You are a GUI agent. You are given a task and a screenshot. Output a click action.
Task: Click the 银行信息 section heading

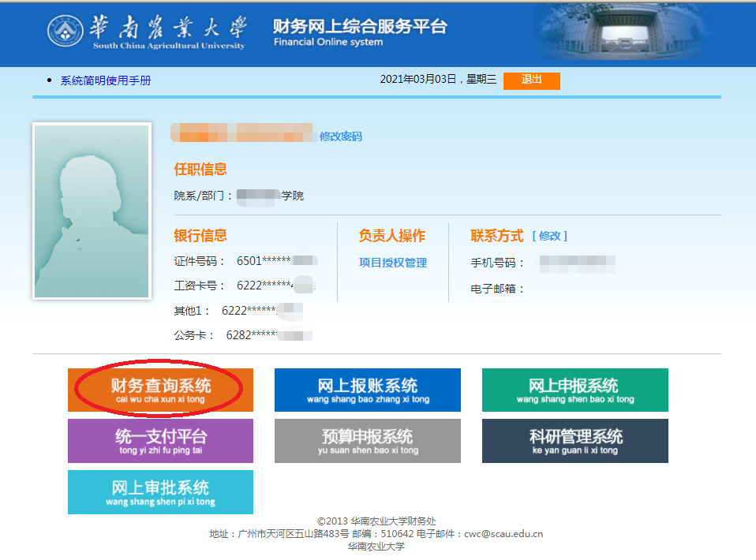pos(200,236)
